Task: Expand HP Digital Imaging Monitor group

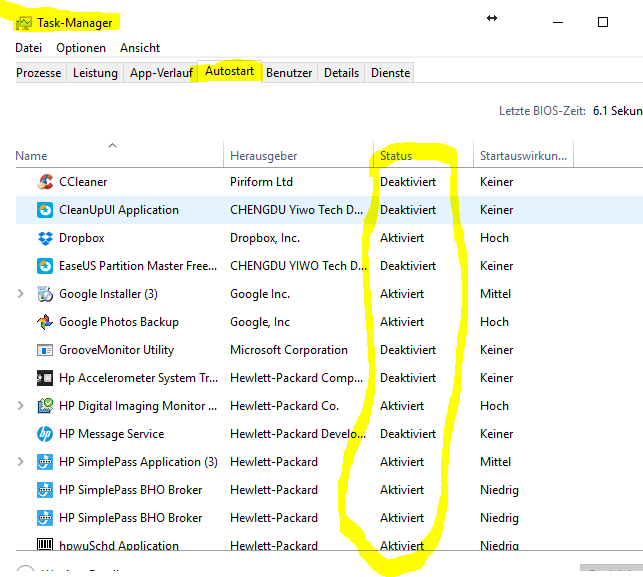Action: tap(21, 406)
